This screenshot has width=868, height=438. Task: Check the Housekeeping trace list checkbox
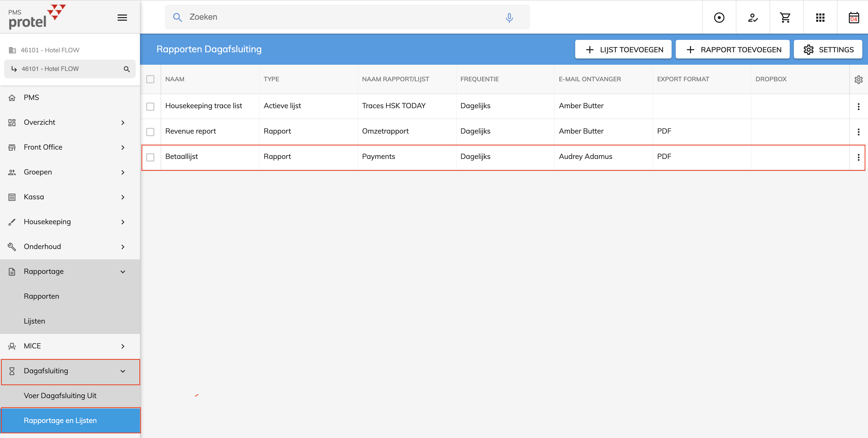pyautogui.click(x=150, y=106)
